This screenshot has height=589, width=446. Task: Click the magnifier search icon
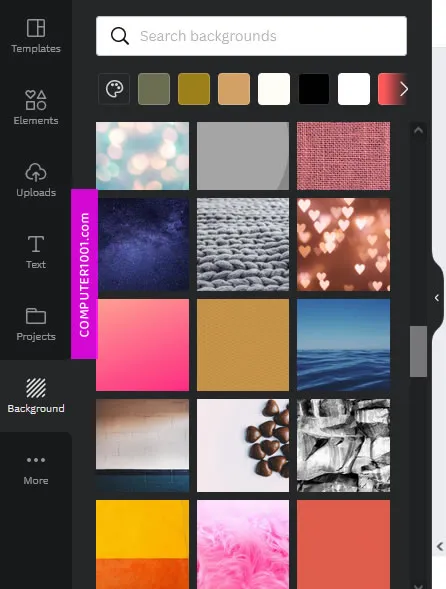coord(119,36)
